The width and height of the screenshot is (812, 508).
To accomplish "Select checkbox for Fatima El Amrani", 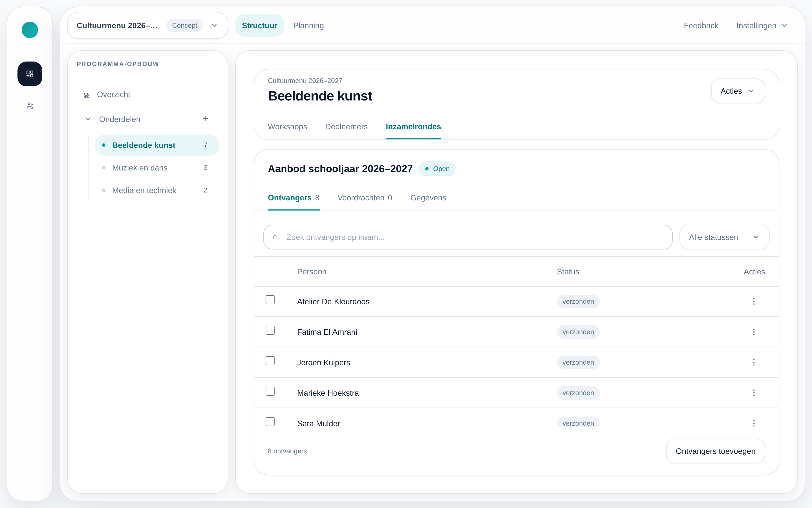I will click(270, 330).
